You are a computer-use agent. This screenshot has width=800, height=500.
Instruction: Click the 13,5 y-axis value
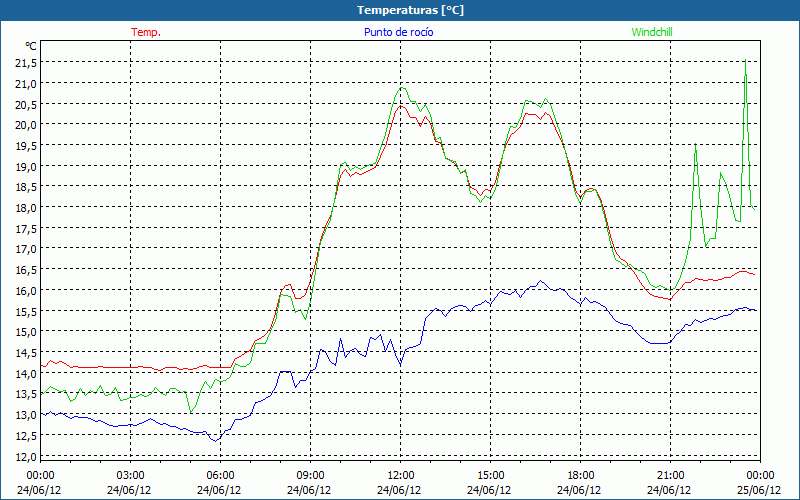pos(27,393)
